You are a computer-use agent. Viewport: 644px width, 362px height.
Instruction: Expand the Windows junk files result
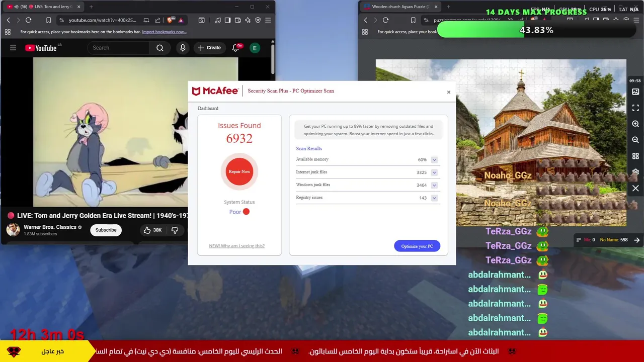[434, 185]
